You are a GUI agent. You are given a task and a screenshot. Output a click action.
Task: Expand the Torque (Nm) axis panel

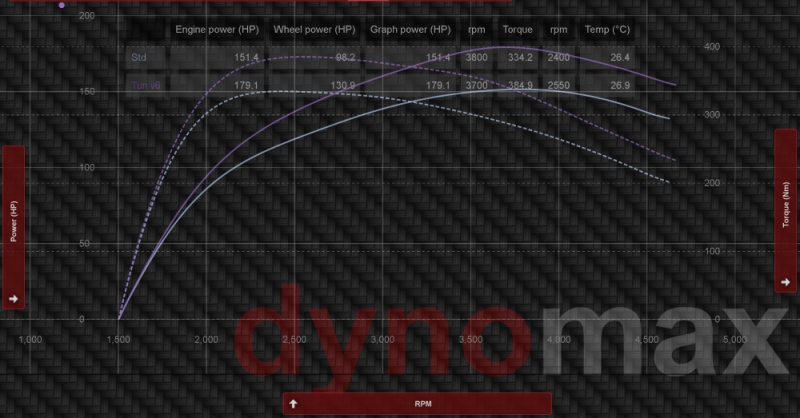(x=787, y=208)
